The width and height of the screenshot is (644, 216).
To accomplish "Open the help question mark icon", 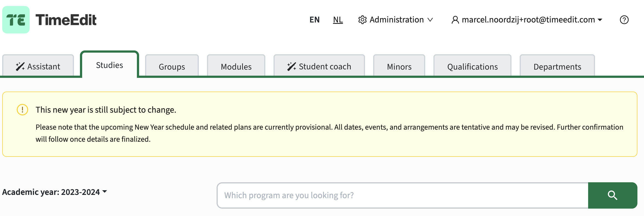I will click(x=624, y=20).
